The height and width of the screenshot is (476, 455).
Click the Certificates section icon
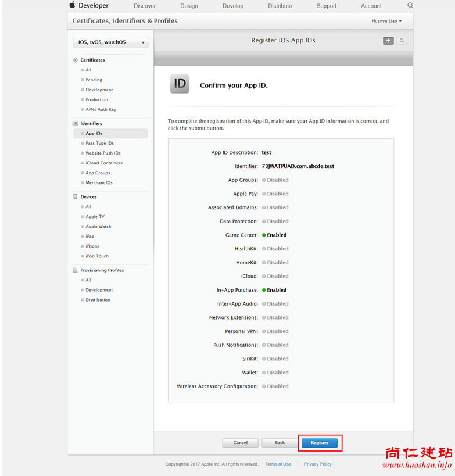pyautogui.click(x=76, y=60)
